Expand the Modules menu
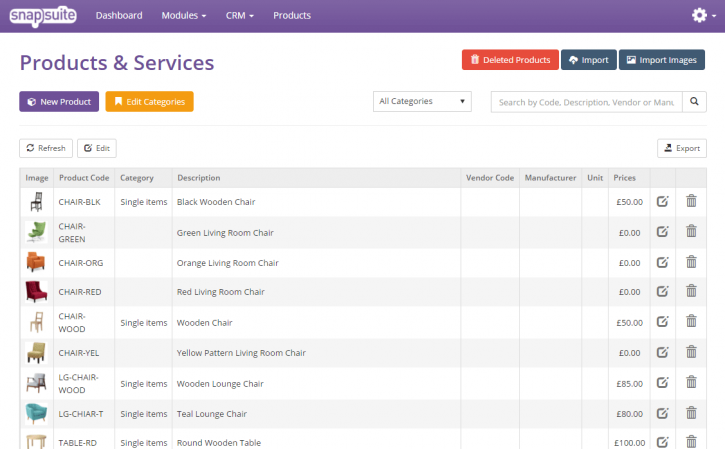This screenshot has width=725, height=449. click(184, 16)
